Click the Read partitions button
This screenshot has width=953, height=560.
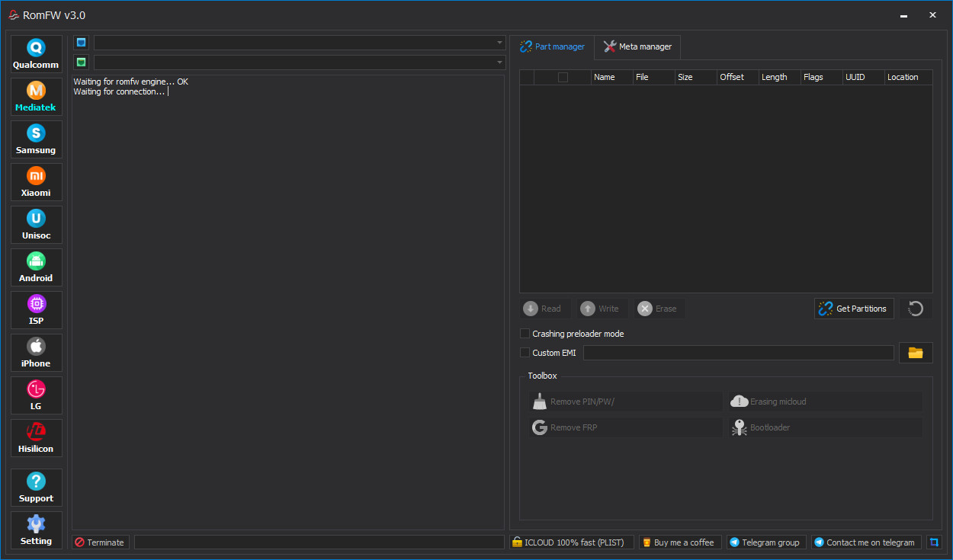pyautogui.click(x=544, y=309)
